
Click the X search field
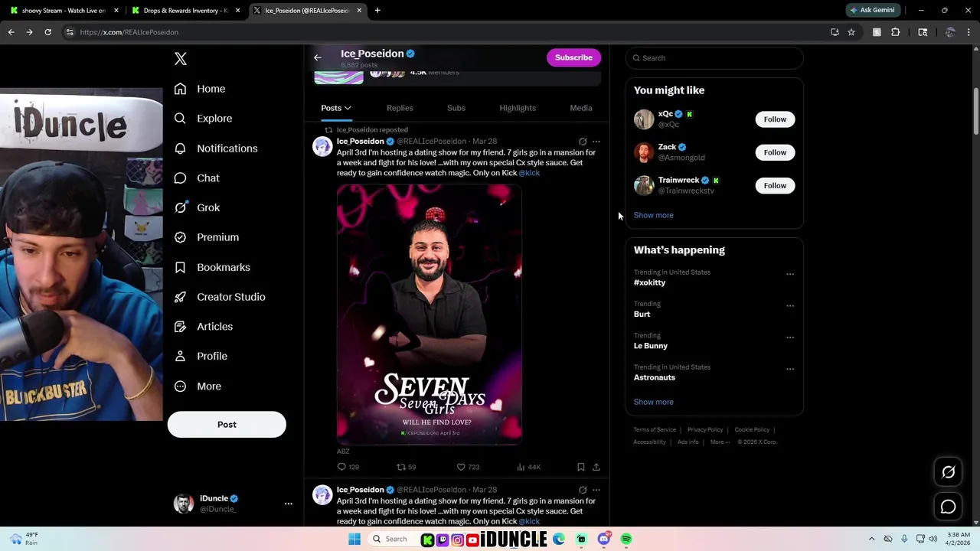pos(714,58)
